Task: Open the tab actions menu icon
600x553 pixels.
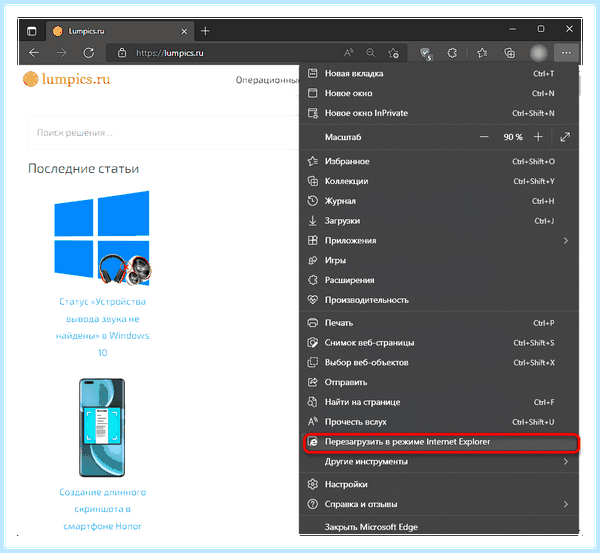Action: coord(32,31)
